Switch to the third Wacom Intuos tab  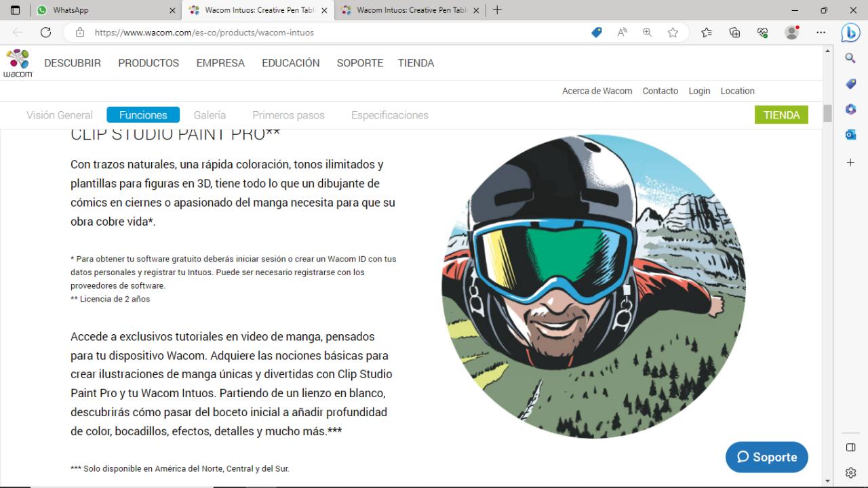point(410,10)
